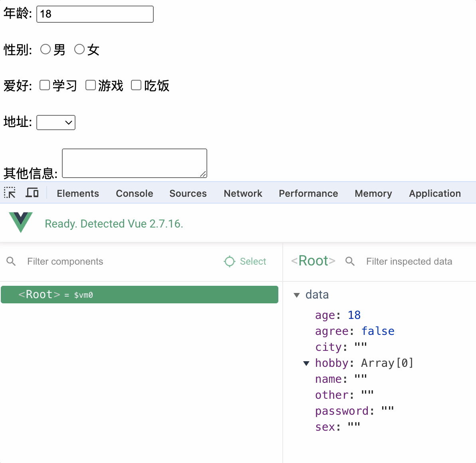The width and height of the screenshot is (476, 463).
Task: Check the 学习 hobby checkbox
Action: [x=45, y=85]
